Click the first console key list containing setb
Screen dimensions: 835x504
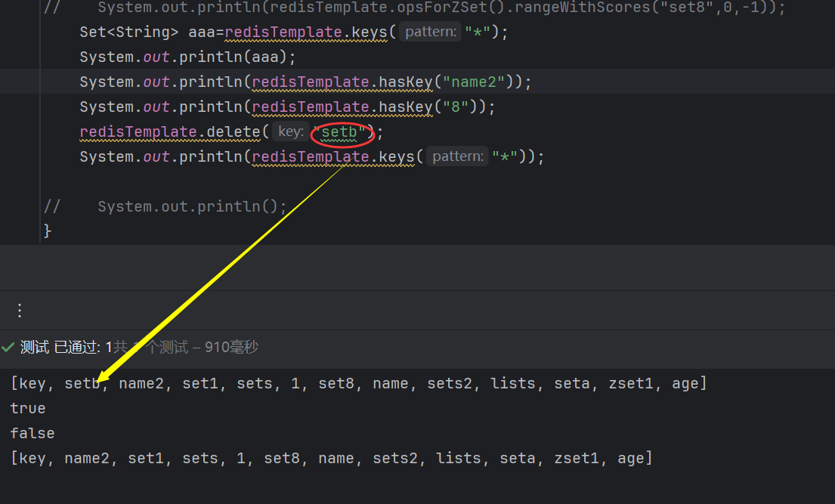(x=358, y=384)
